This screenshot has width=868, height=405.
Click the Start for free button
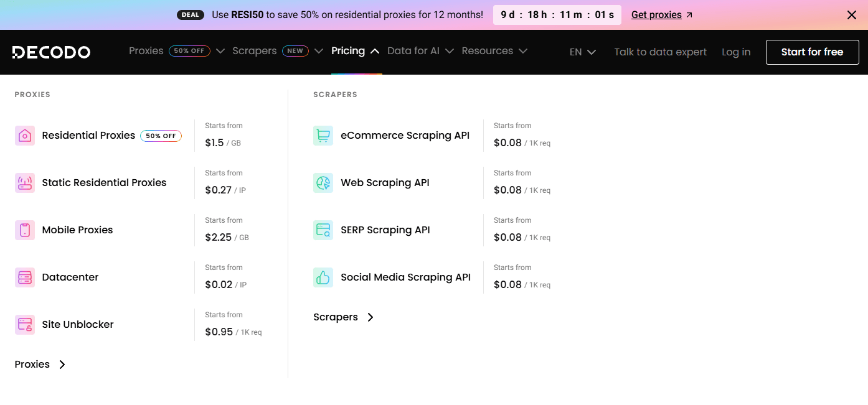pos(812,52)
